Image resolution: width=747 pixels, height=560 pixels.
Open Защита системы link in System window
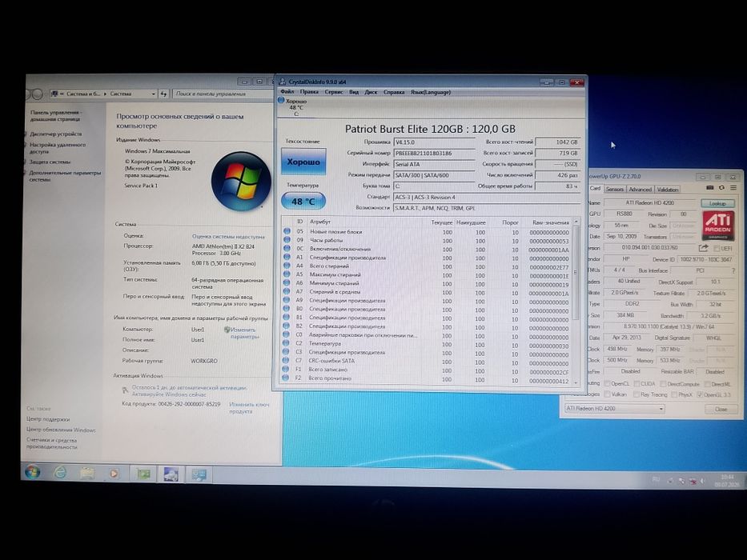[50, 162]
